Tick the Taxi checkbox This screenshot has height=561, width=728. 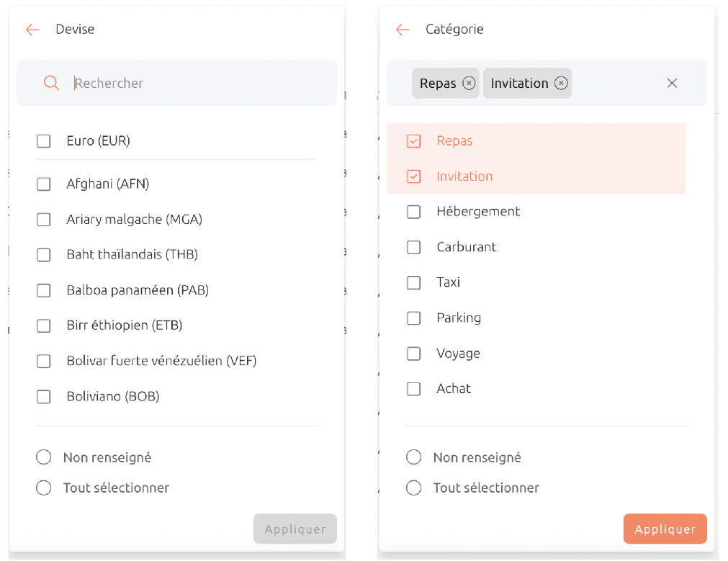[413, 282]
